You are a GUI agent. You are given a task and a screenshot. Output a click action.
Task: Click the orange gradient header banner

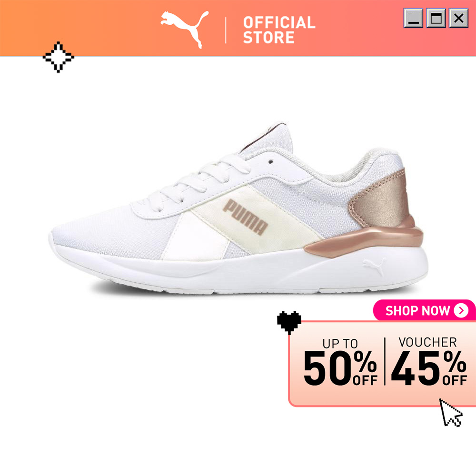click(238, 28)
